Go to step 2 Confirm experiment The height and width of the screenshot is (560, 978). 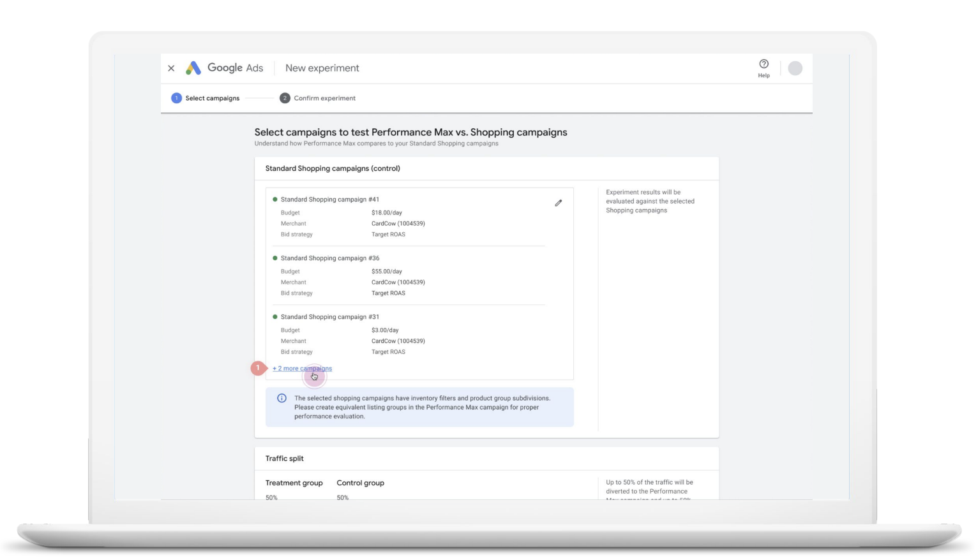(318, 98)
